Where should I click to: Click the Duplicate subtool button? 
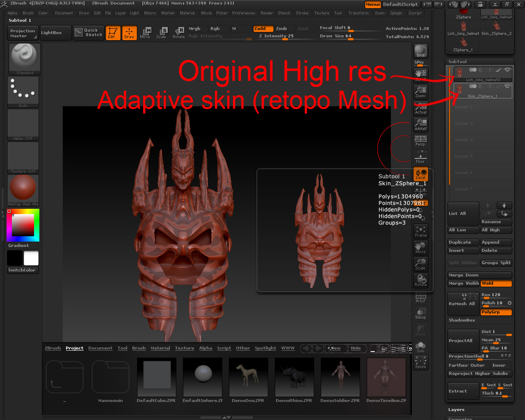tap(463, 242)
